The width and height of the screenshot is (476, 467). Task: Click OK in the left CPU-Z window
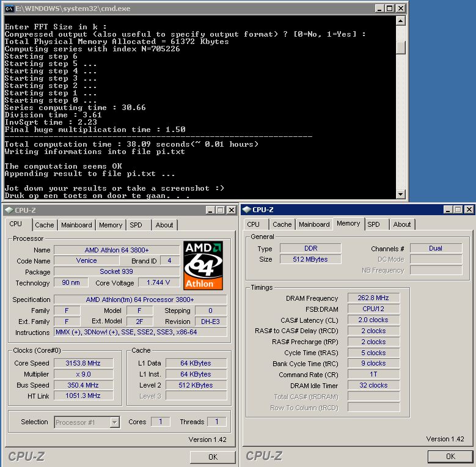pos(213,457)
